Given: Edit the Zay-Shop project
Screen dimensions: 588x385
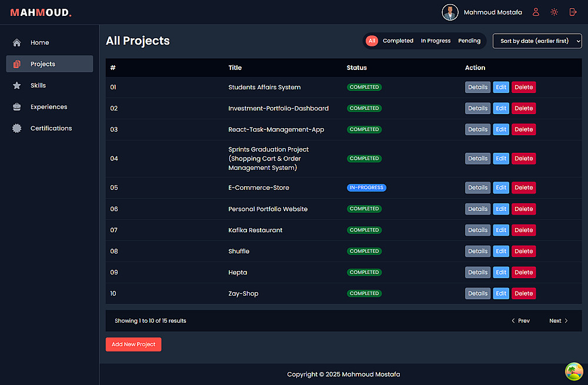Looking at the screenshot, I should coord(501,293).
